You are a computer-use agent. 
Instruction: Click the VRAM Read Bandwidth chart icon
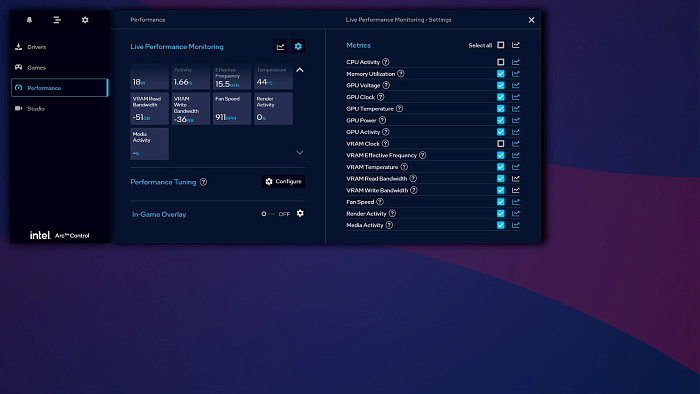tap(516, 178)
